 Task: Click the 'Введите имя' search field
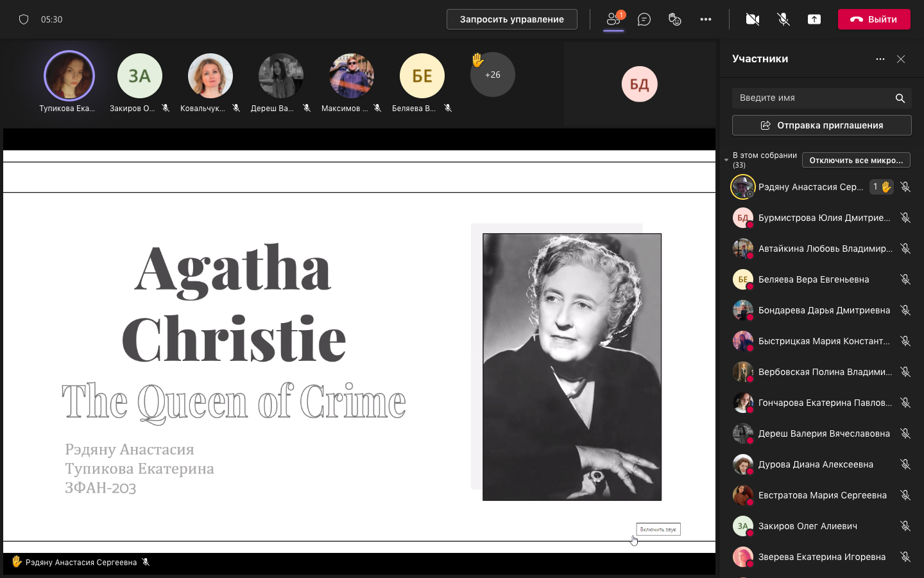click(x=812, y=98)
